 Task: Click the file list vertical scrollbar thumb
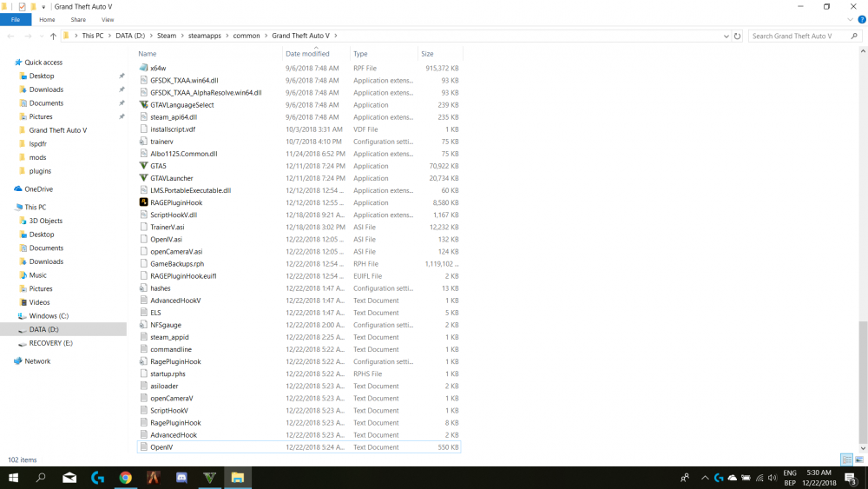pyautogui.click(x=863, y=382)
